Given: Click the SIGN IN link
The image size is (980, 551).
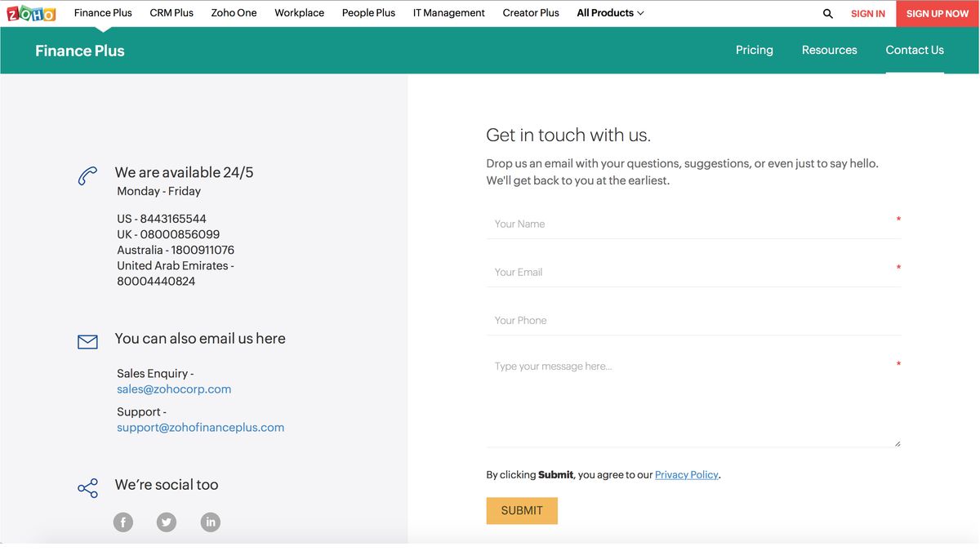Looking at the screenshot, I should (x=867, y=13).
